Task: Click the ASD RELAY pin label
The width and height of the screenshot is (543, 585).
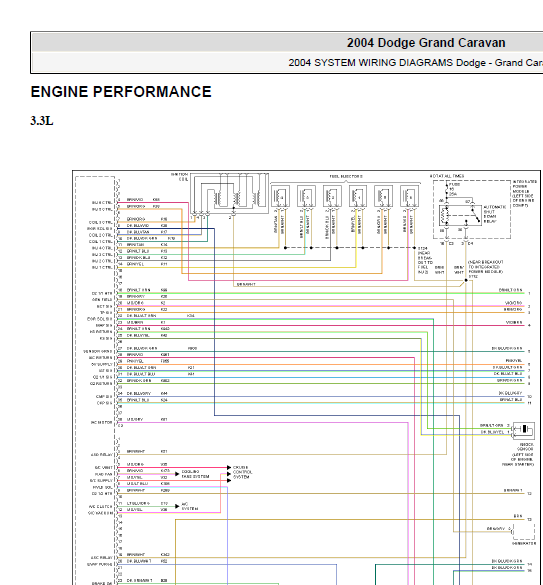Action: (x=101, y=455)
